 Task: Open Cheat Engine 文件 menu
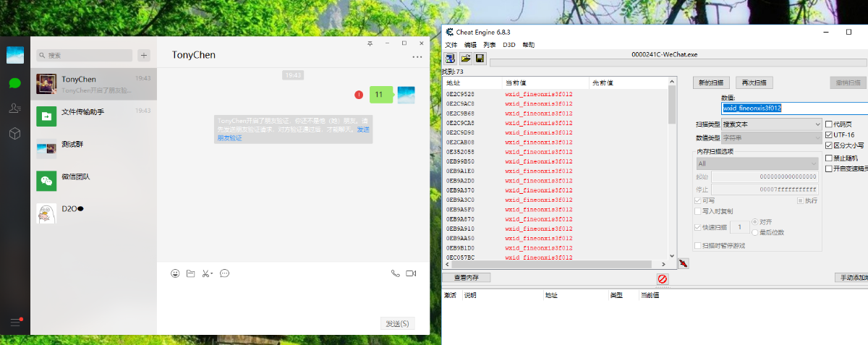(x=451, y=45)
